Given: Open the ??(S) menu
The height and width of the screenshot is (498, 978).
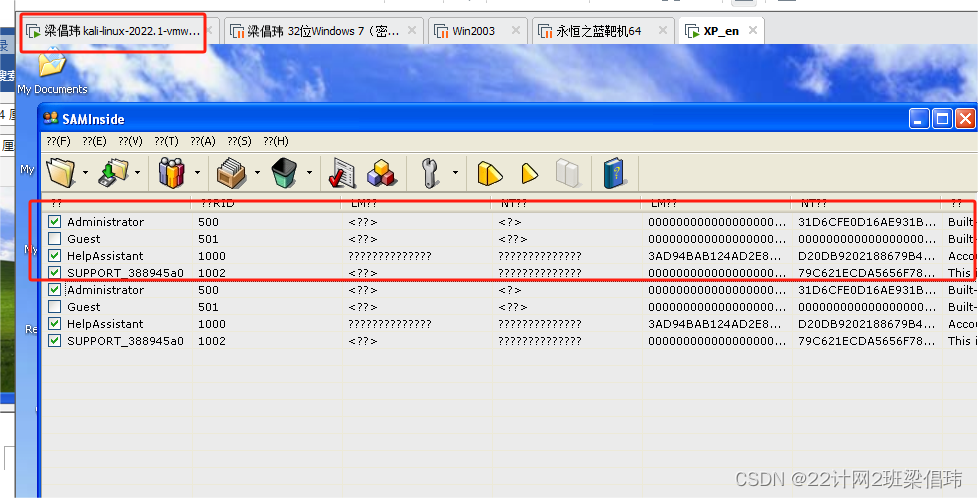Looking at the screenshot, I should pyautogui.click(x=239, y=141).
